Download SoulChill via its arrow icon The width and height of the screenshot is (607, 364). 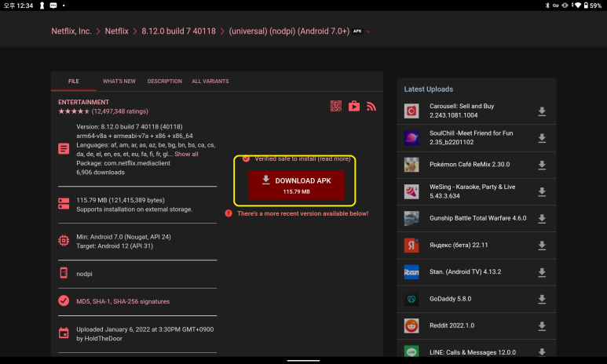pyautogui.click(x=542, y=138)
